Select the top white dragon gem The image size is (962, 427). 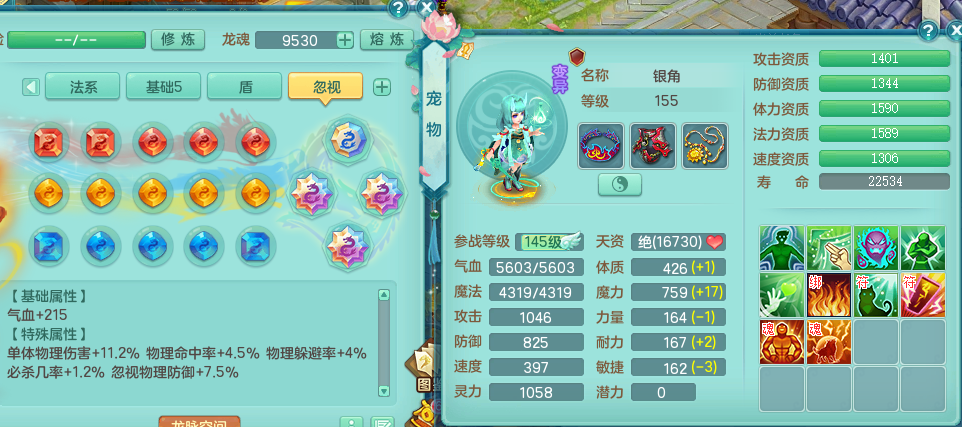point(348,140)
